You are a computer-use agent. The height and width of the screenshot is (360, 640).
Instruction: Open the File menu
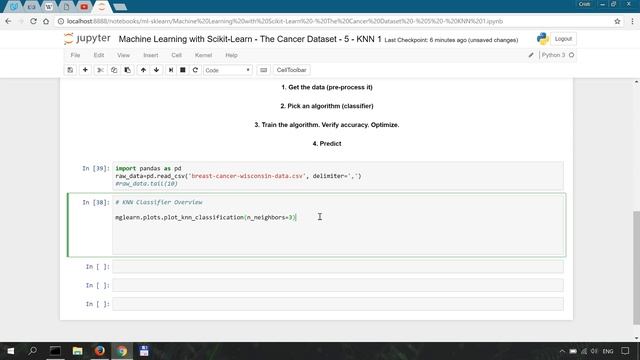tap(76, 55)
